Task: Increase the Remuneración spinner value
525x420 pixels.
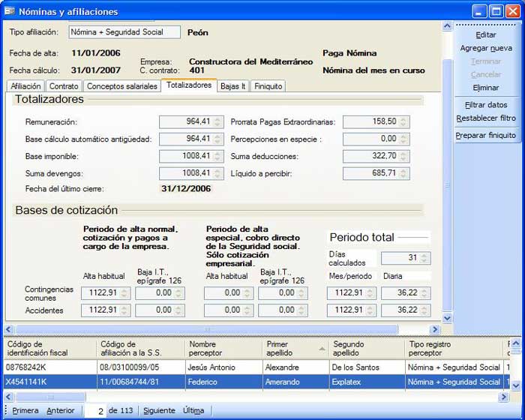Action: pyautogui.click(x=218, y=118)
